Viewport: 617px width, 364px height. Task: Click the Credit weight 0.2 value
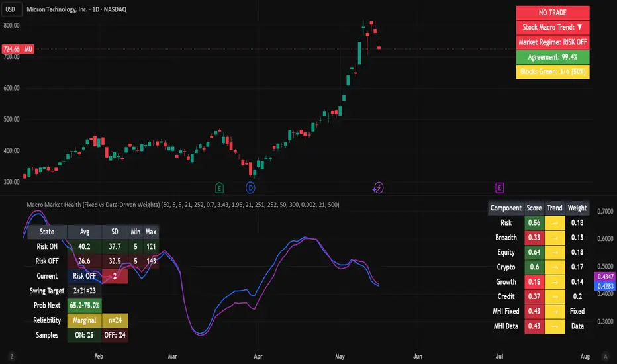577,296
